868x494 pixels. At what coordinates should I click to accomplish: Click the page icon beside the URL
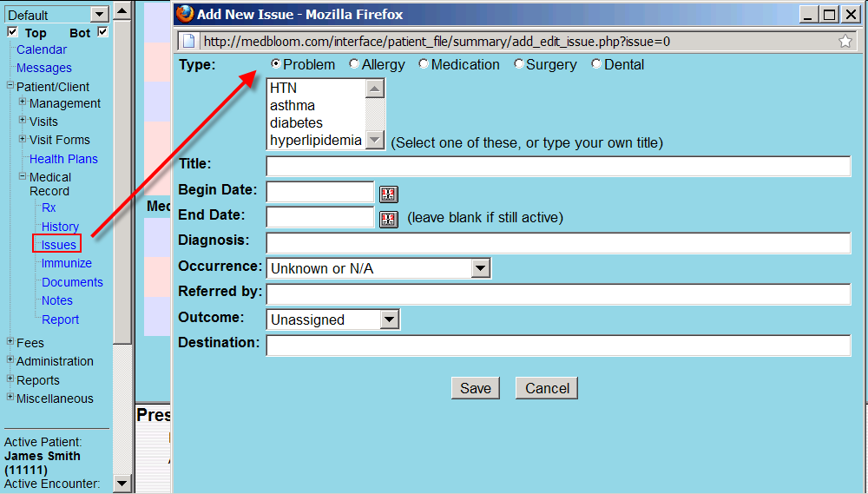click(x=189, y=41)
